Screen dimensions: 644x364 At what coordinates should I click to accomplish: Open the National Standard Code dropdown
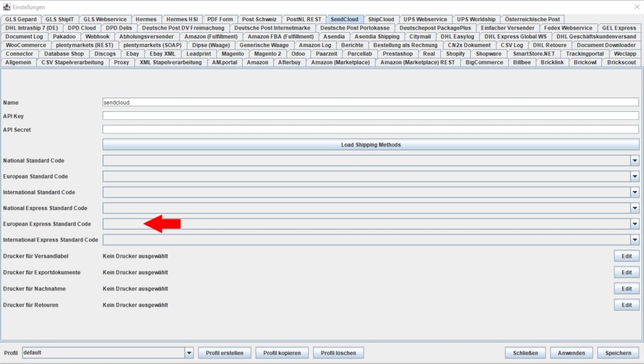pos(635,160)
